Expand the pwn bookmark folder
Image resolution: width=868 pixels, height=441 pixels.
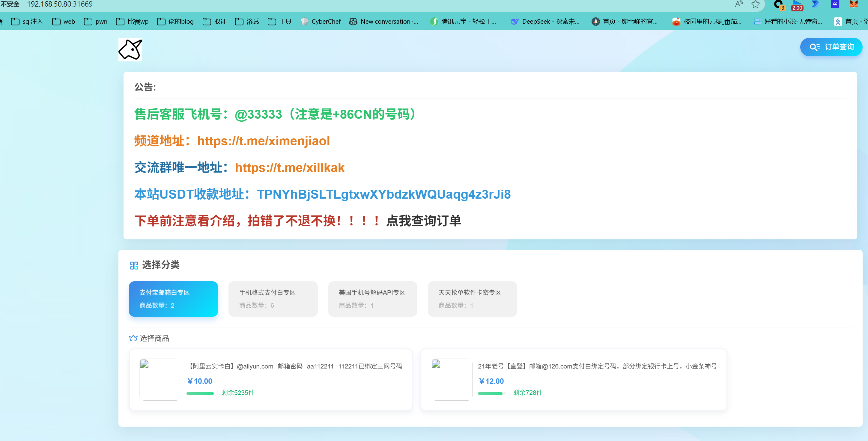pos(96,22)
